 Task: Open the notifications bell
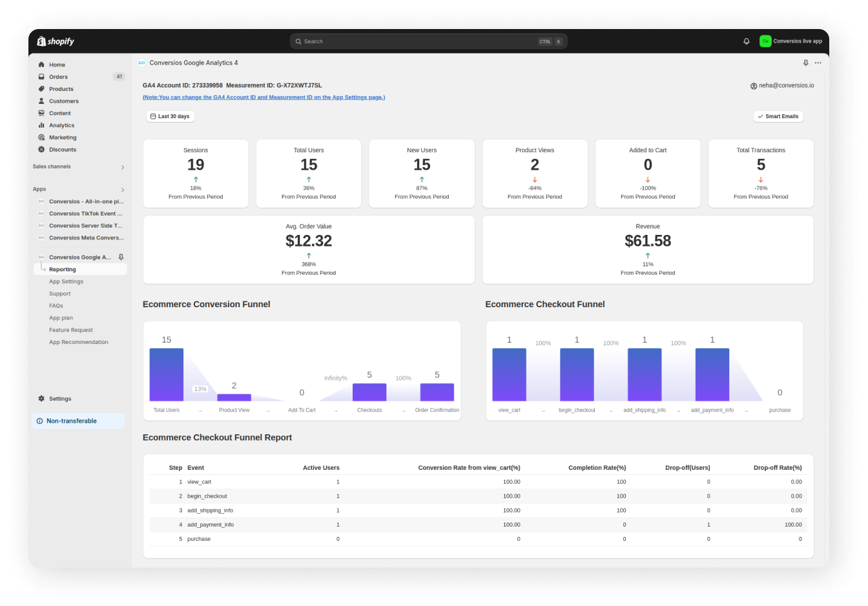pyautogui.click(x=747, y=41)
